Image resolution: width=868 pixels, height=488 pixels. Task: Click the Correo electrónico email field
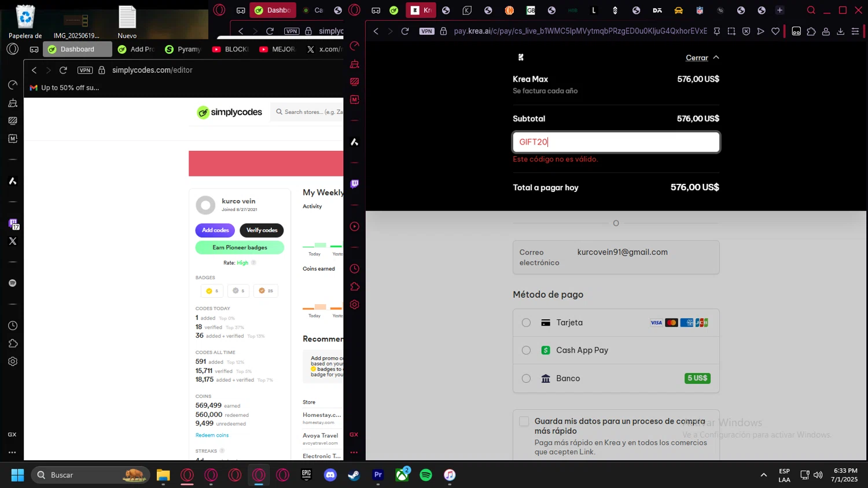(616, 257)
